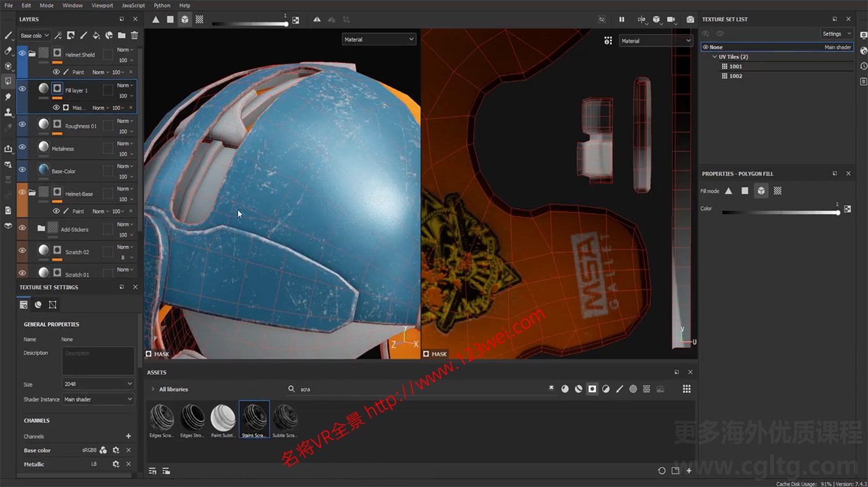The width and height of the screenshot is (868, 487).
Task: Select the Polygon Fill tool
Action: pyautogui.click(x=8, y=81)
